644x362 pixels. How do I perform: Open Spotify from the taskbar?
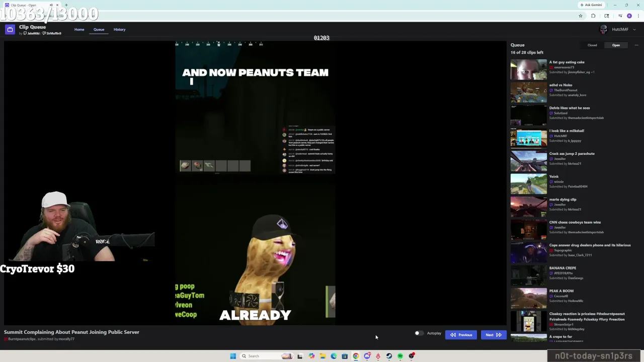click(x=400, y=356)
